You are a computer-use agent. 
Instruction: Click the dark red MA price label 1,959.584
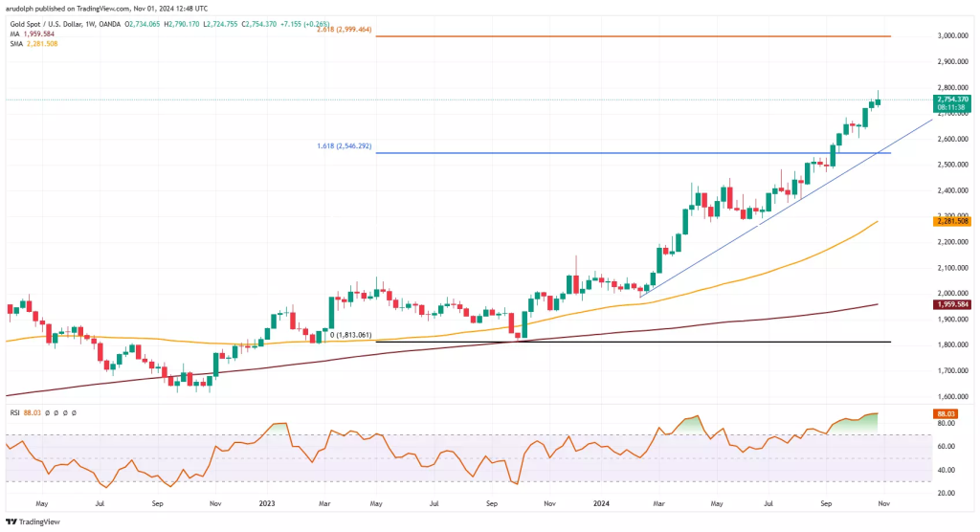tap(949, 304)
